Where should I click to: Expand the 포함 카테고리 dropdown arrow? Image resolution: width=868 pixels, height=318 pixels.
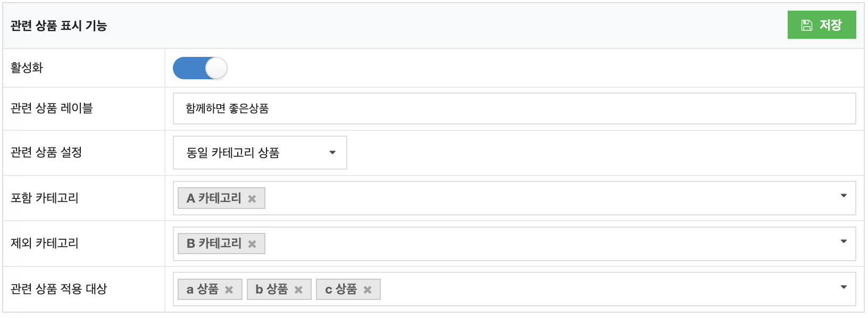click(x=844, y=196)
